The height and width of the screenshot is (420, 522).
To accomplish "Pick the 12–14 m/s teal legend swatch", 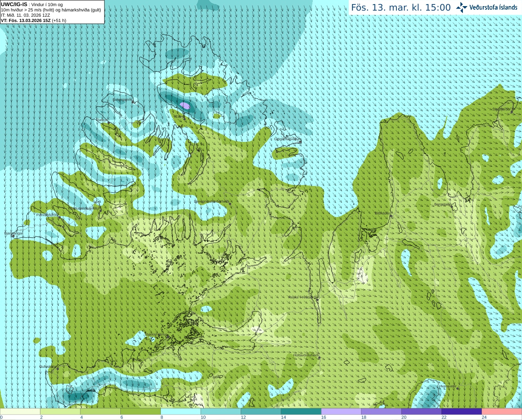I will 261,411.
